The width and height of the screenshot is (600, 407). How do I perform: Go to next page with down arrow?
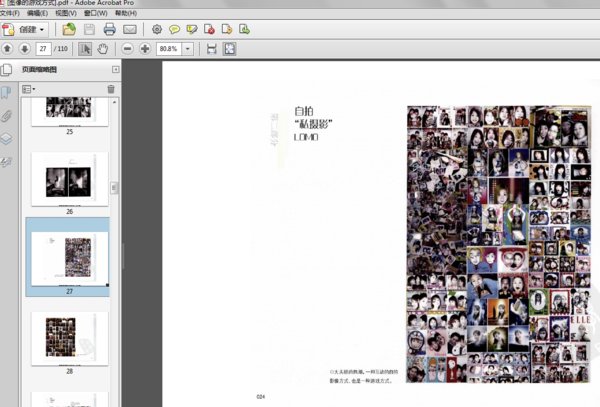[24, 49]
